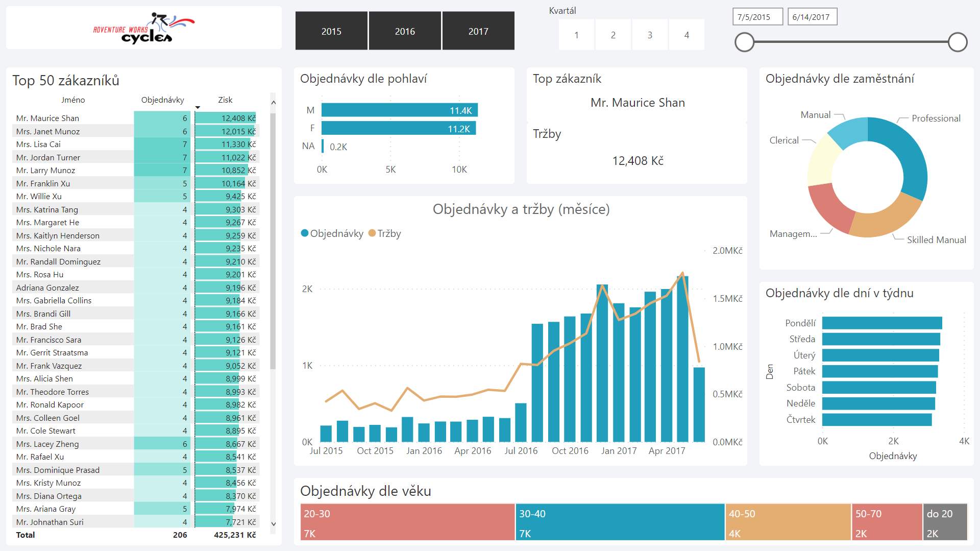
Task: Click the Neděle weekday bar
Action: (878, 403)
